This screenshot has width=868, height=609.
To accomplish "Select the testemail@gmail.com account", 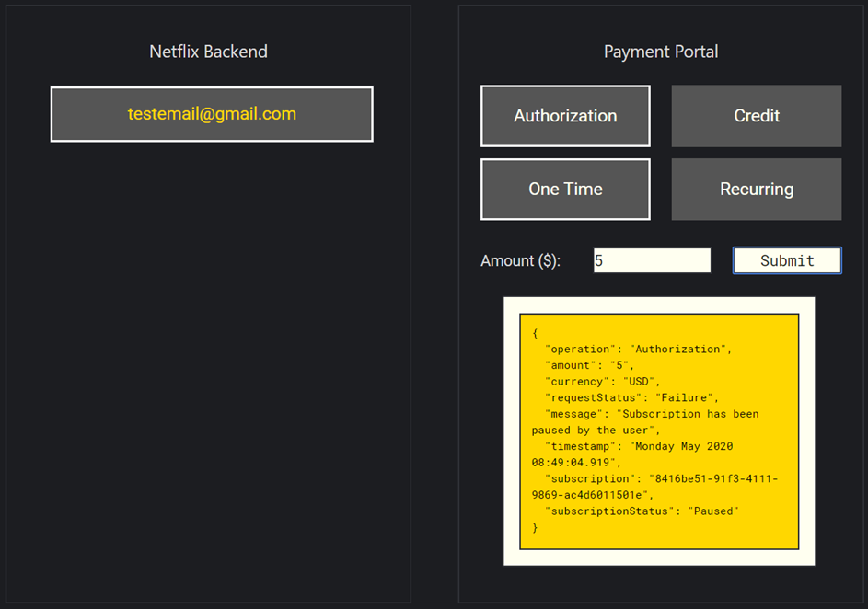I will pos(211,114).
